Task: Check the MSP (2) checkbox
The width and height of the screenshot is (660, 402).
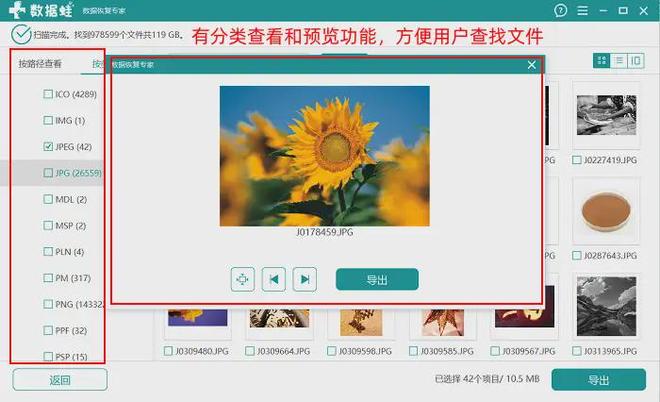Action: pyautogui.click(x=48, y=226)
